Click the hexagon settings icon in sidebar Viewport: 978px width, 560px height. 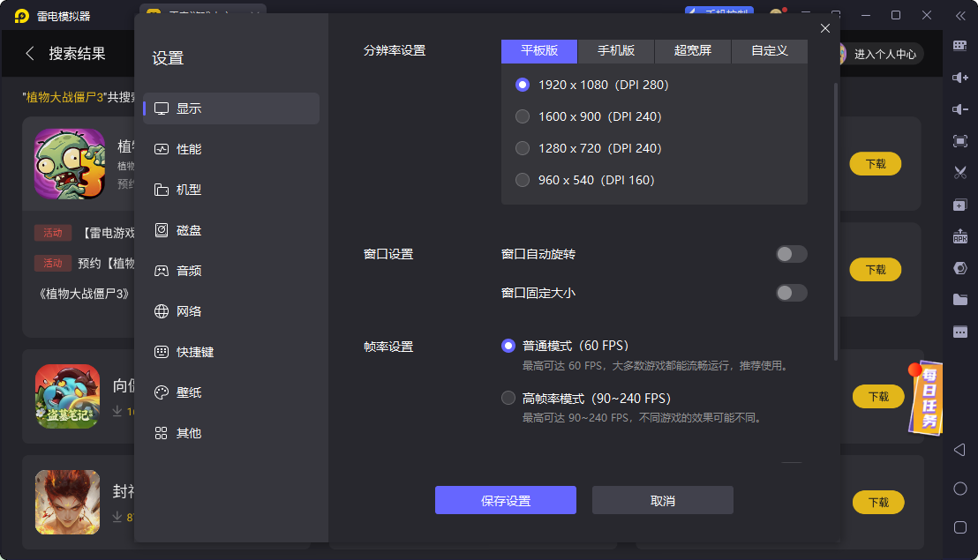point(960,268)
